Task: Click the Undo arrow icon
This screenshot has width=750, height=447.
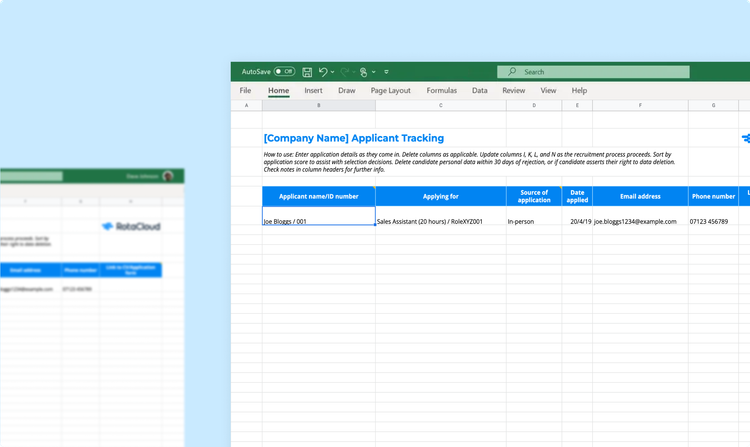Action: (323, 72)
